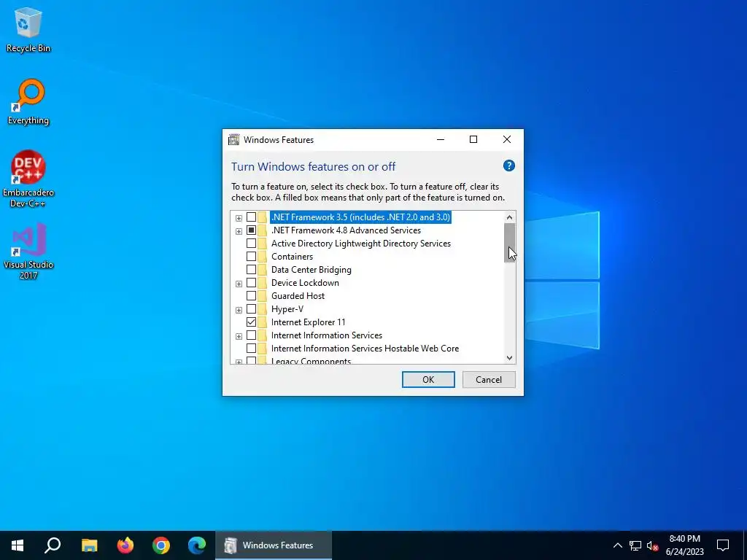747x560 pixels.
Task: Expand the Internet Information Services node
Action: click(239, 336)
